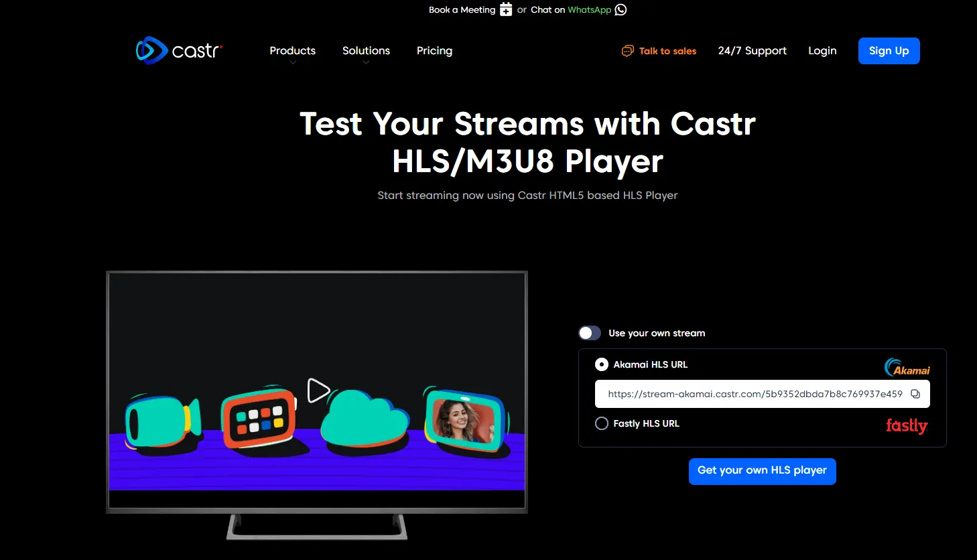The width and height of the screenshot is (977, 560).
Task: Click the Sign Up button
Action: click(x=889, y=51)
